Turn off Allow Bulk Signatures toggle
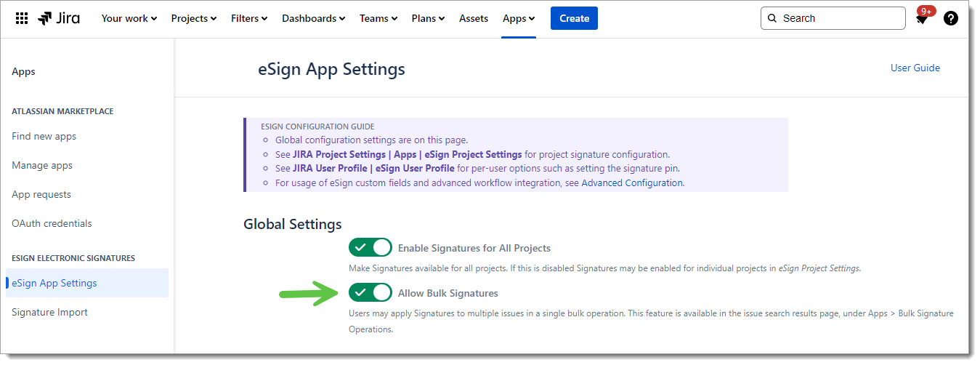The height and width of the screenshot is (365, 980). coord(370,293)
